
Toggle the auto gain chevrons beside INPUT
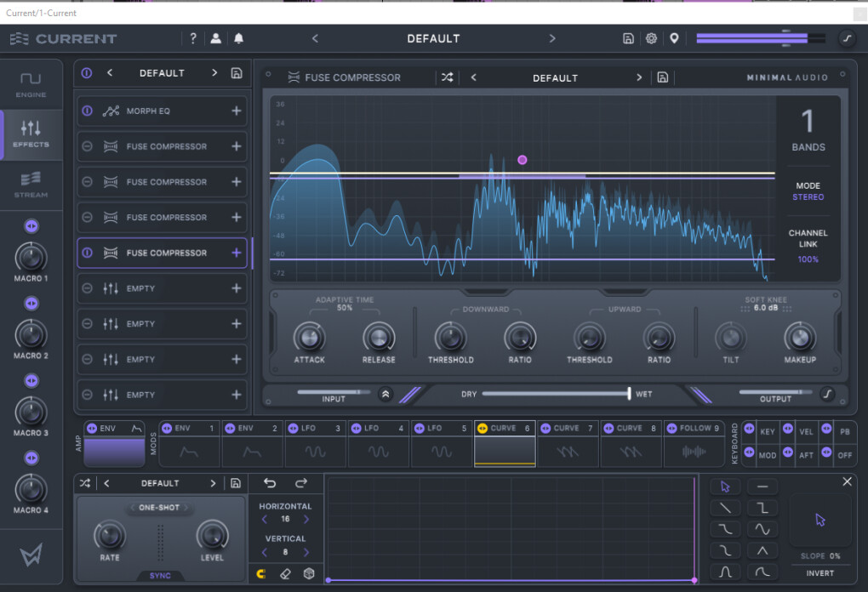click(x=385, y=394)
